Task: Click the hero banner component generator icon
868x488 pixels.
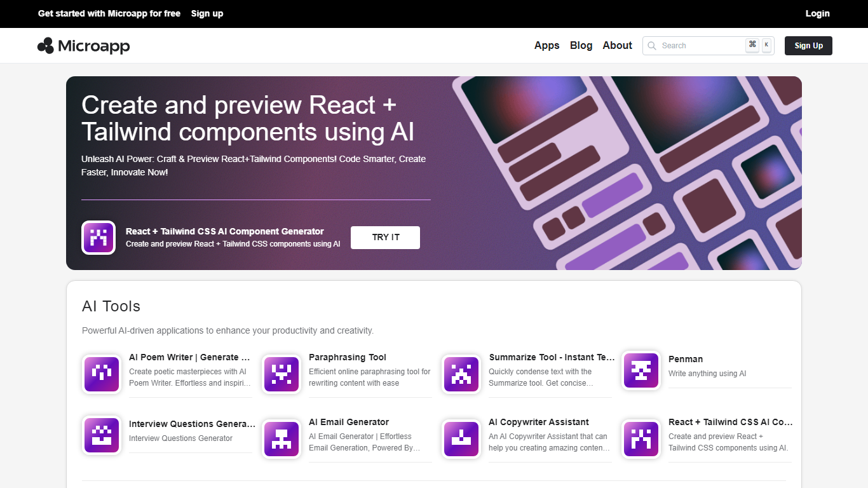Action: click(x=98, y=238)
